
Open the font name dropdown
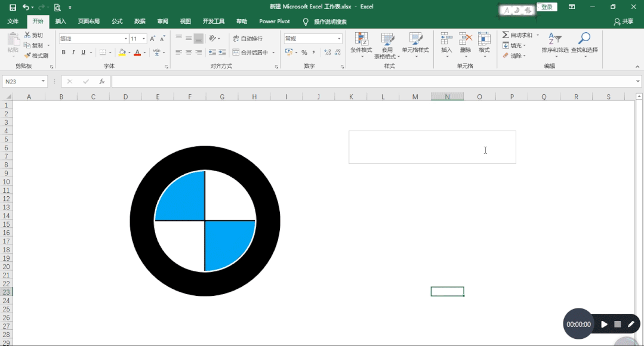click(126, 39)
